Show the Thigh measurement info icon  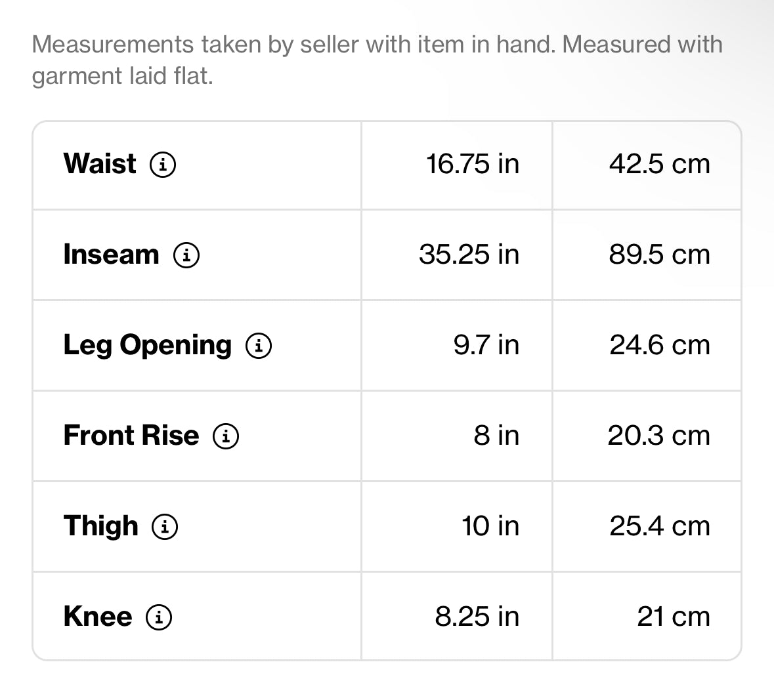pyautogui.click(x=165, y=526)
